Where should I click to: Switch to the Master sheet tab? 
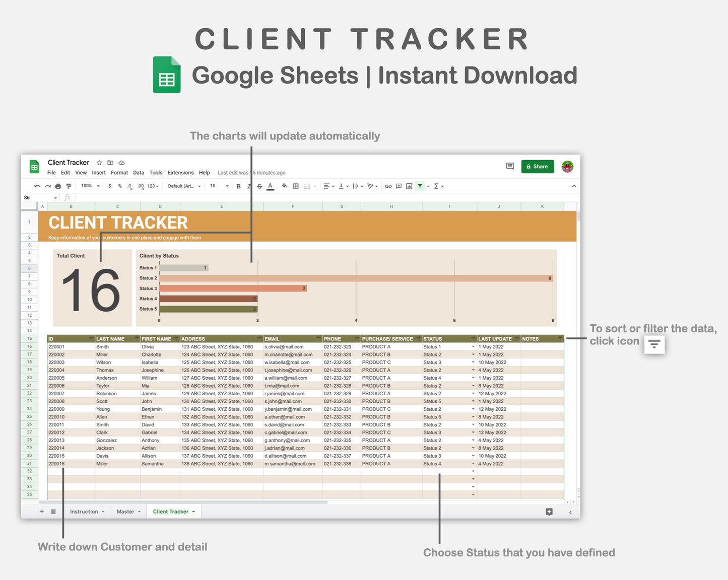tap(125, 512)
